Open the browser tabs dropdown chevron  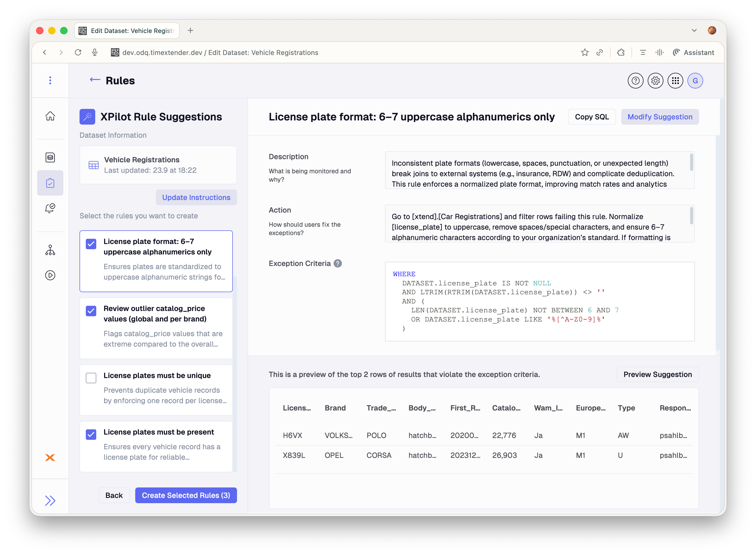(x=694, y=31)
